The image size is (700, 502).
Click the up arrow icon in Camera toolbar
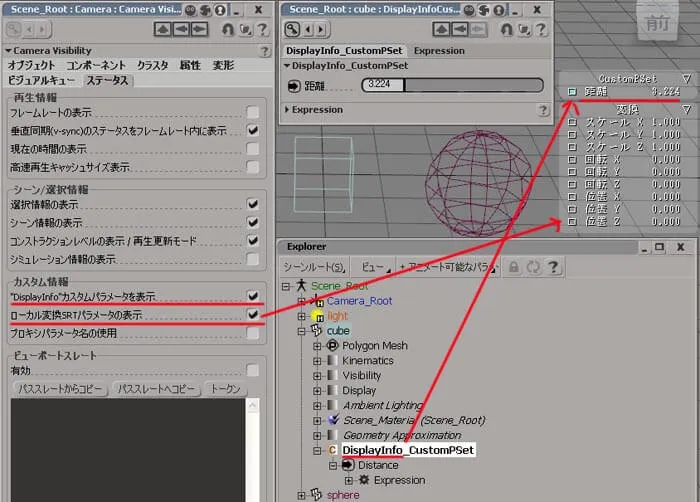pos(162,29)
